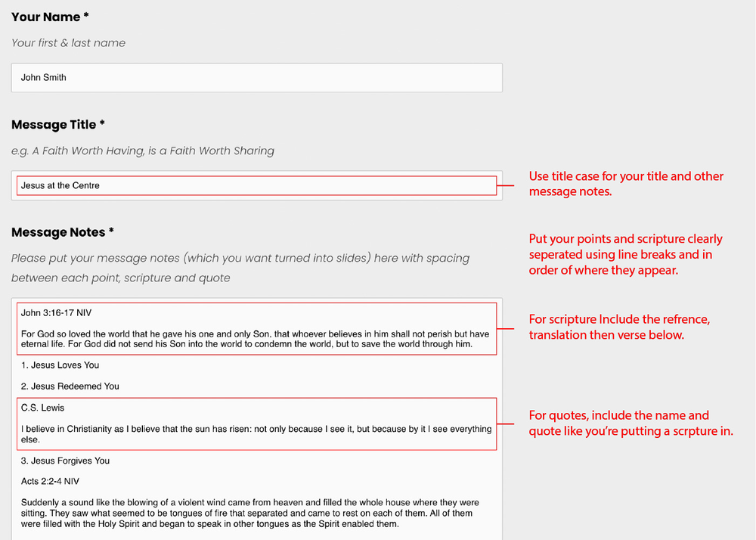Focus the Message Title field reading Jesus at the Centre
Viewport: 756px width, 540px height.
pos(257,185)
